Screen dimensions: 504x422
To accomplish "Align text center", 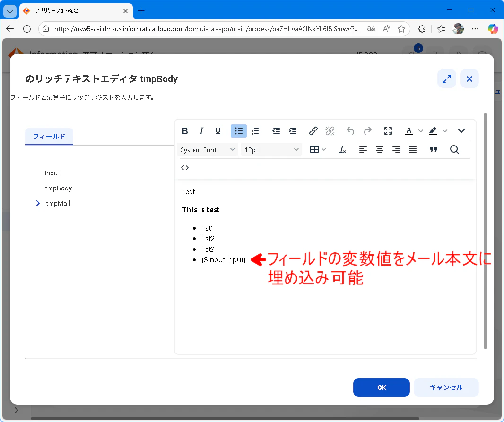I will tap(380, 149).
